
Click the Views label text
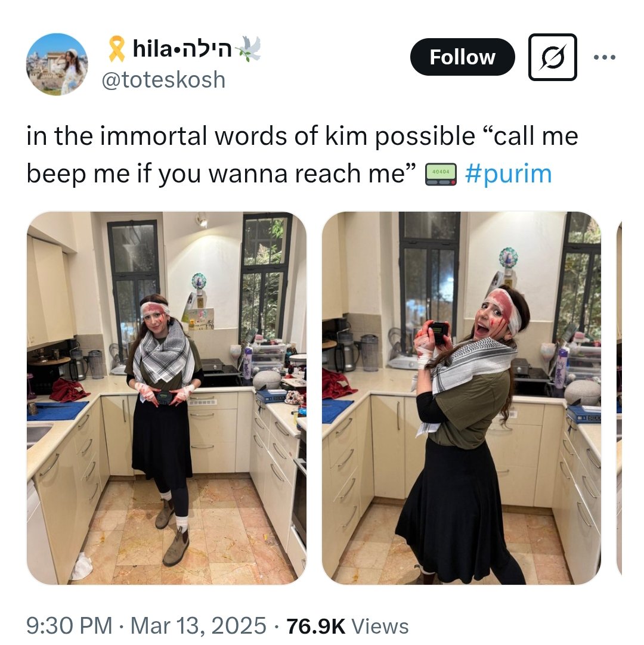click(380, 625)
